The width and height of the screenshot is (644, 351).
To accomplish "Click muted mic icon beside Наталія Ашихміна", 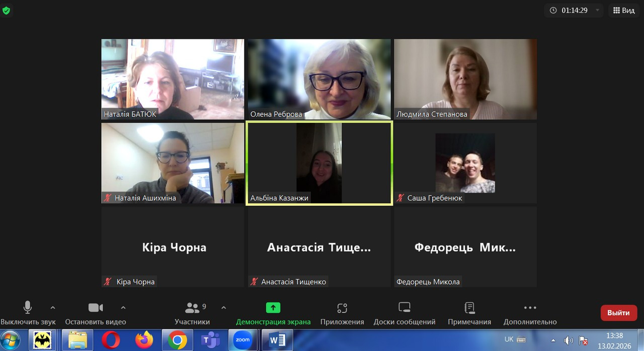I will [107, 198].
